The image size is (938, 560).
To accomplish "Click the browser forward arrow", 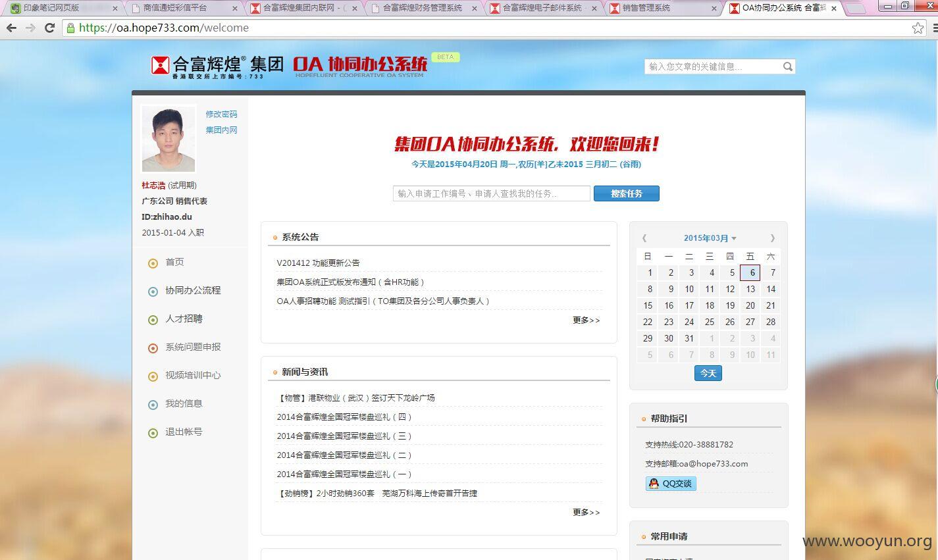I will (30, 28).
